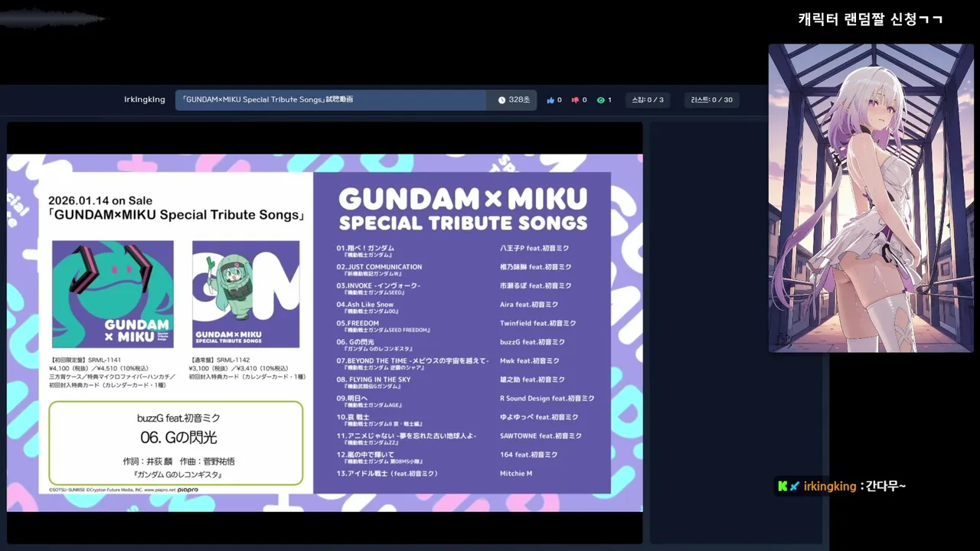
Task: Click the thumbs-up like icon
Action: click(550, 100)
